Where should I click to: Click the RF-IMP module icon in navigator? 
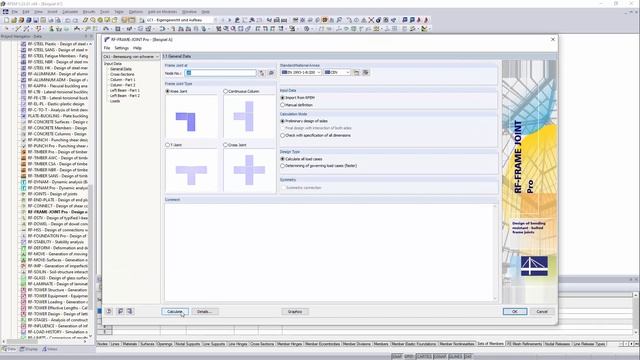click(24, 266)
